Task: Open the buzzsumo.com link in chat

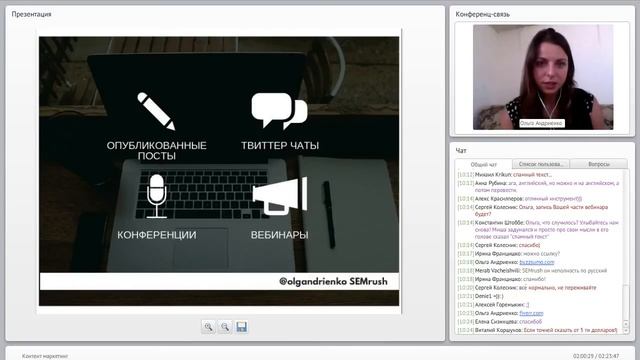Action: tap(537, 262)
